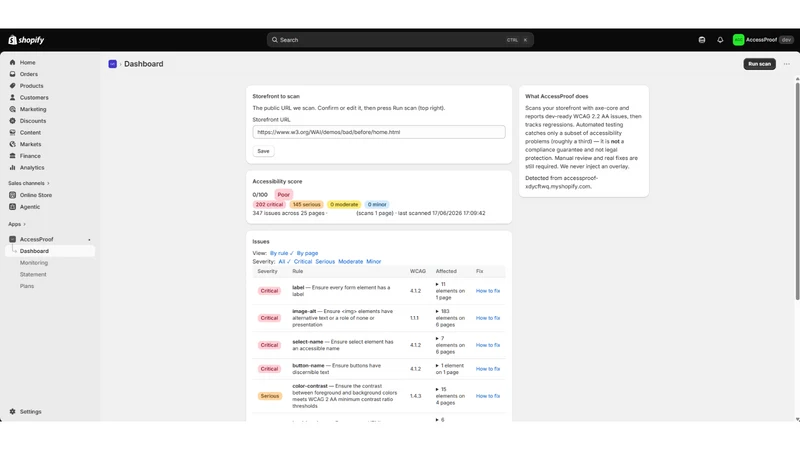The image size is (800, 450).
Task: Click the 0 minor badge
Action: click(x=377, y=205)
